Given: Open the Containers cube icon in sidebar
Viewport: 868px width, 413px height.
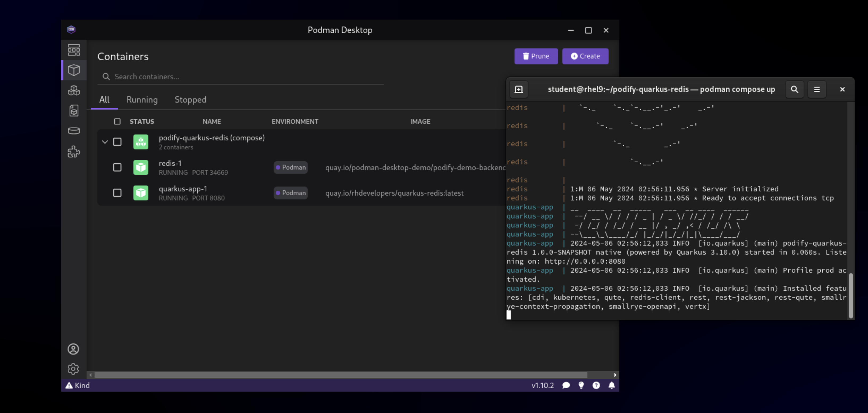Looking at the screenshot, I should [74, 70].
